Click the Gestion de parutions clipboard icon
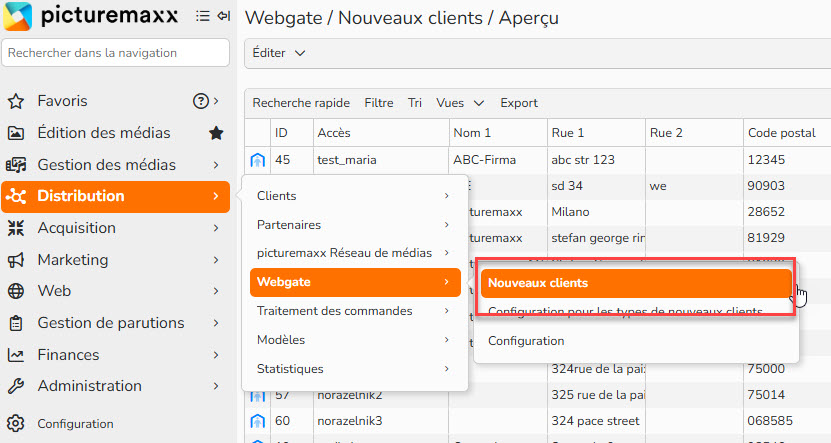Viewport: 831px width, 443px height. (x=16, y=323)
